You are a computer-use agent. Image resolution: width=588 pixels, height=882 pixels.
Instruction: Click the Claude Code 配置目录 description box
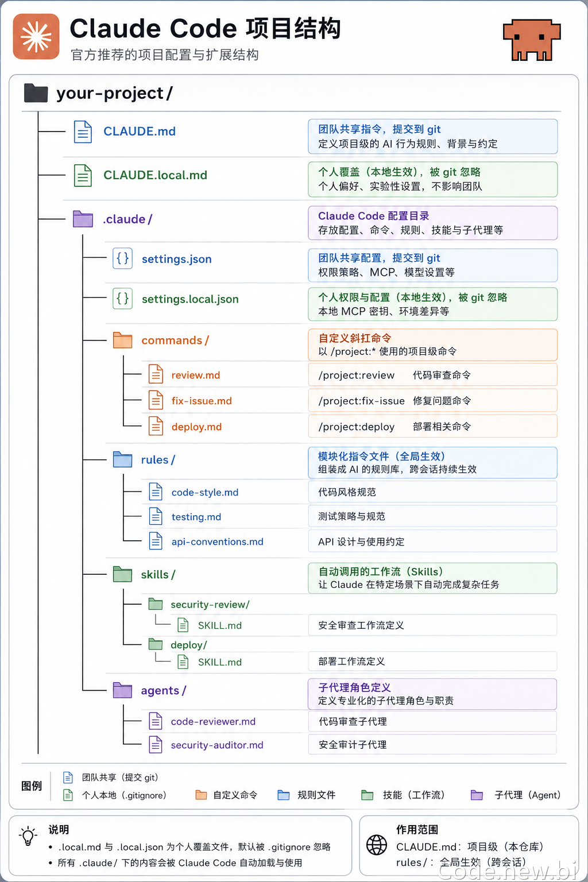pos(433,223)
